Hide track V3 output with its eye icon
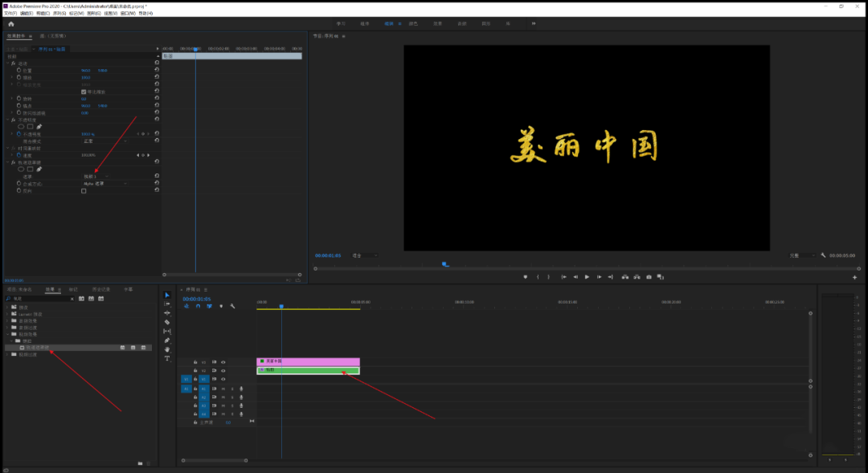The width and height of the screenshot is (868, 473). point(222,361)
